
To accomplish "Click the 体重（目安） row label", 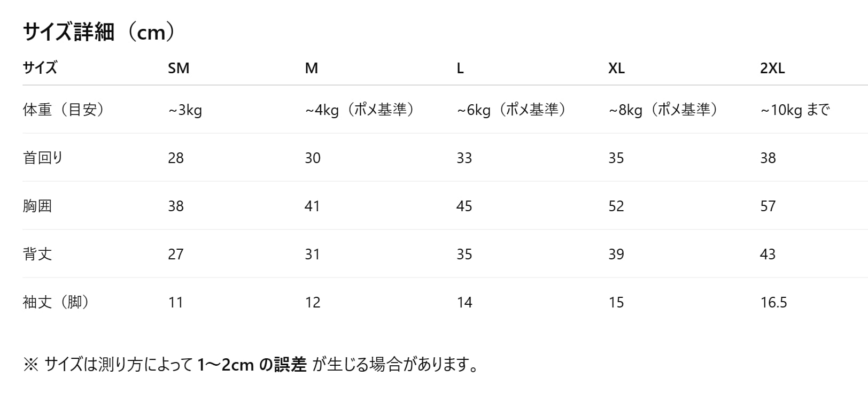I will point(64,110).
